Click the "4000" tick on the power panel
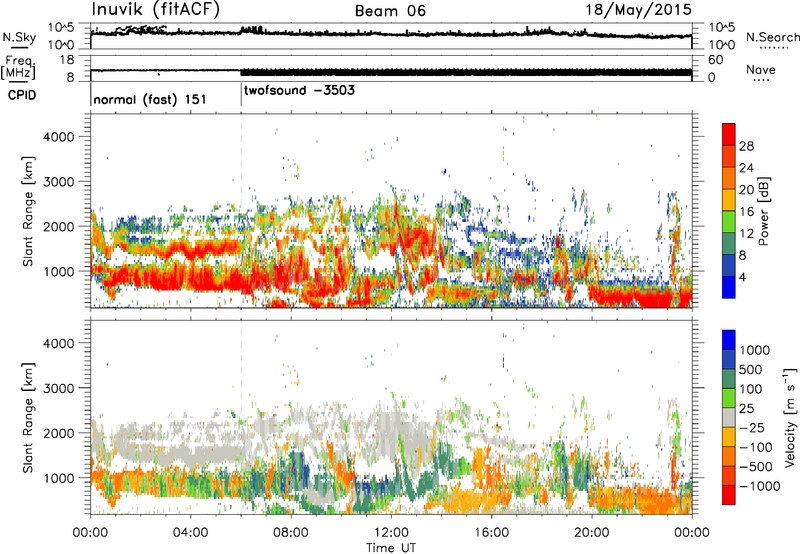 tap(59, 137)
